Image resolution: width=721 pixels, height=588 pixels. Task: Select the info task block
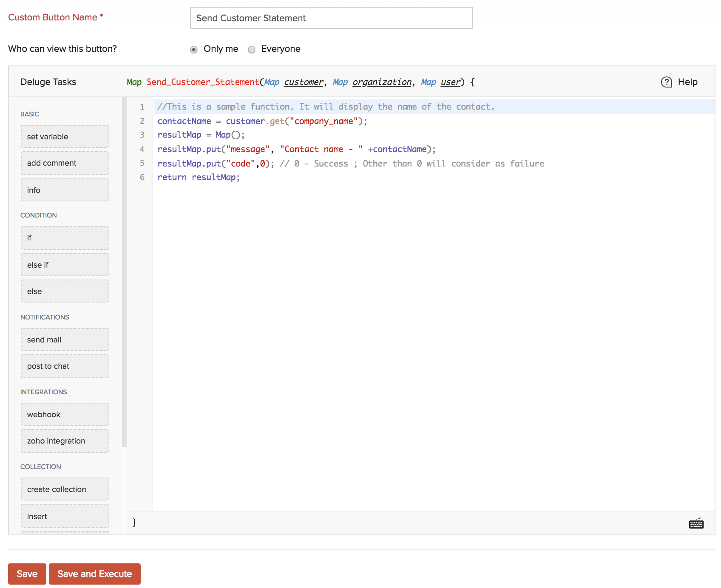pyautogui.click(x=65, y=190)
